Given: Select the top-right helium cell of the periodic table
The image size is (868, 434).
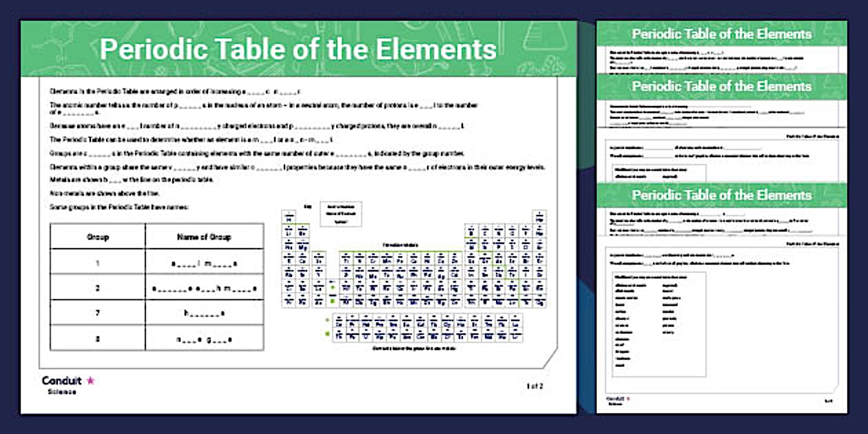Looking at the screenshot, I should pyautogui.click(x=540, y=218).
